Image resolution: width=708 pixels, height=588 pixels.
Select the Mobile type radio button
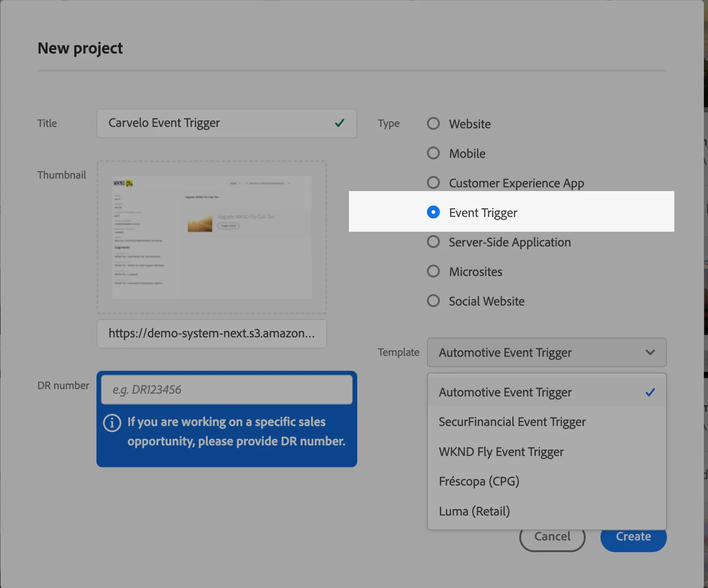click(433, 153)
